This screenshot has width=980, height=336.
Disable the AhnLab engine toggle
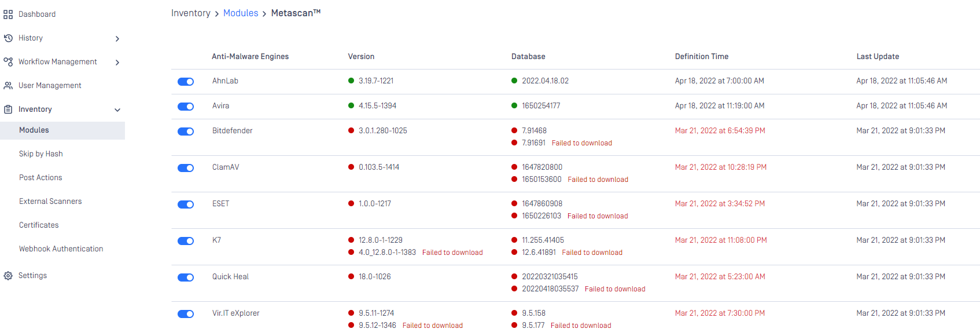click(186, 82)
